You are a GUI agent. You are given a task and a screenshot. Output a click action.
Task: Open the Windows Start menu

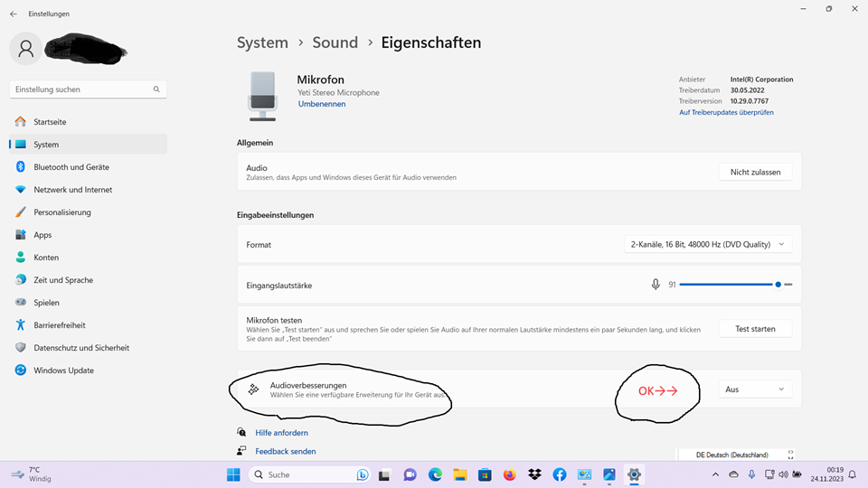[x=233, y=474]
